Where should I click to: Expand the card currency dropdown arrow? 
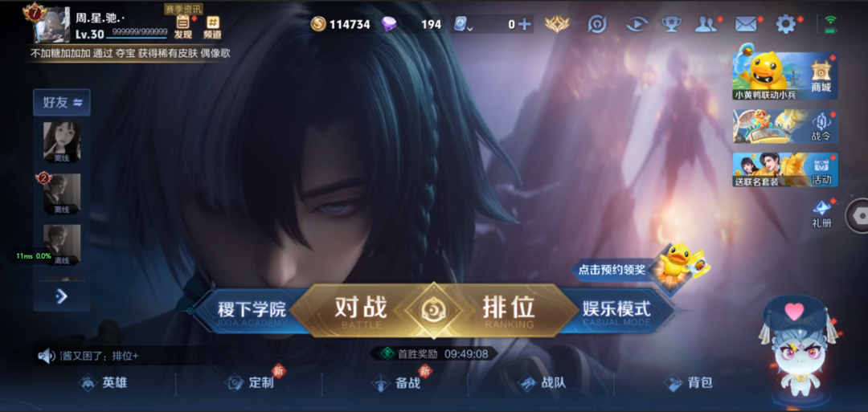[x=469, y=28]
